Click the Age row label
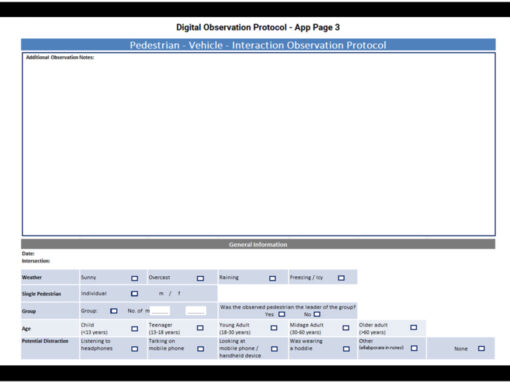510x382 pixels. (26, 328)
